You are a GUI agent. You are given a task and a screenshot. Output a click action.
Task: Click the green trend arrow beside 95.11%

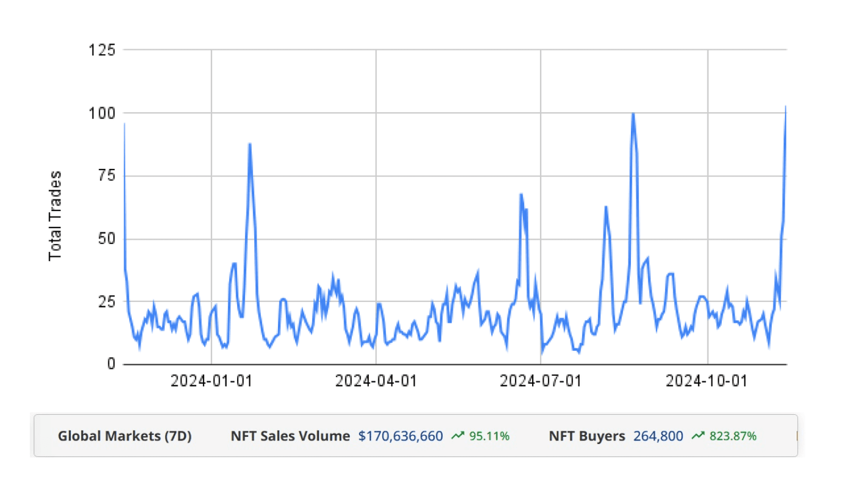(x=458, y=436)
